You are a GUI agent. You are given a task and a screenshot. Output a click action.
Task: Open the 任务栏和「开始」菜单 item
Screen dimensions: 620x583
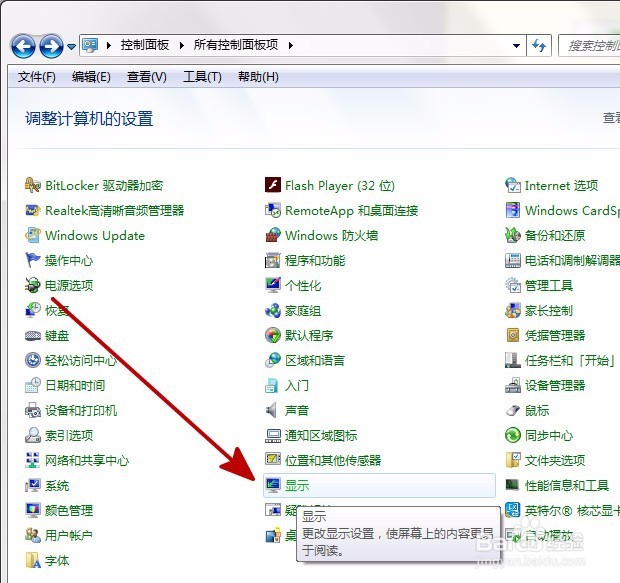point(562,360)
